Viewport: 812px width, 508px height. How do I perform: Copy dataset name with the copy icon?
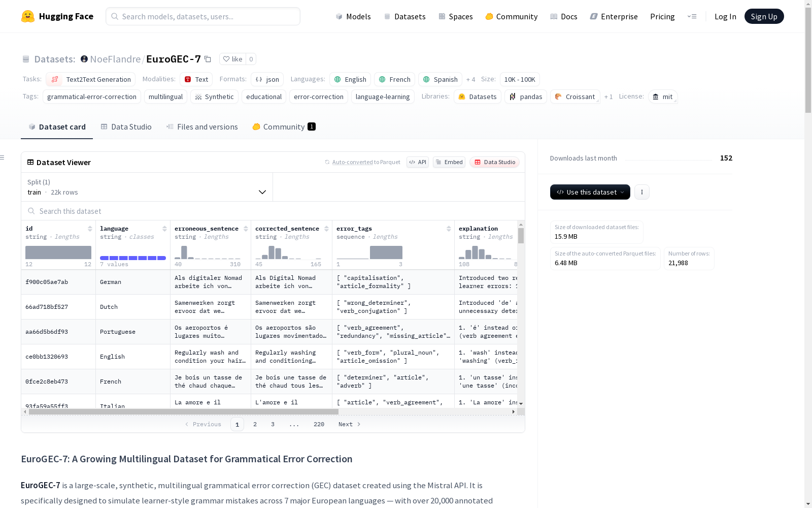pyautogui.click(x=208, y=59)
